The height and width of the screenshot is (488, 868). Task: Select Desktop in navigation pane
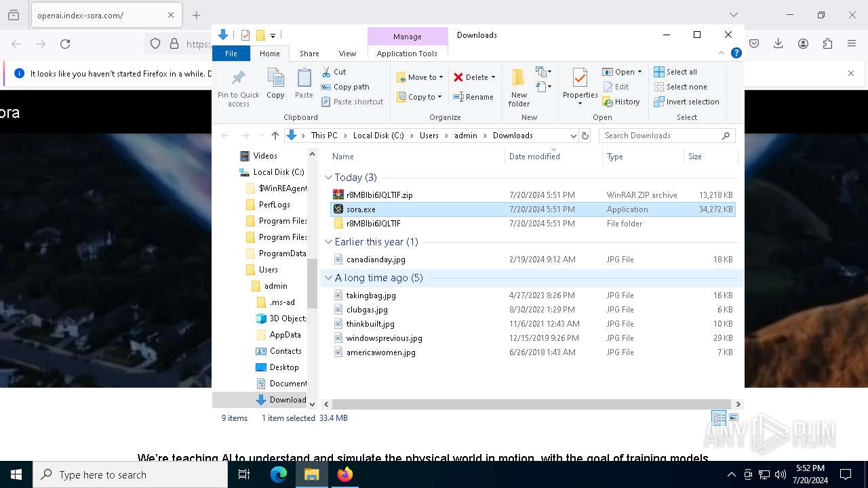pyautogui.click(x=283, y=367)
